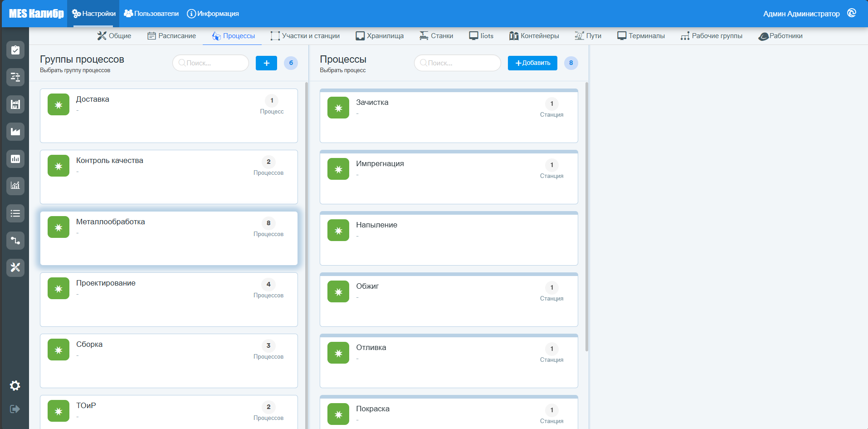Click the process groups list scrollbar
868x429 pixels.
[x=307, y=255]
